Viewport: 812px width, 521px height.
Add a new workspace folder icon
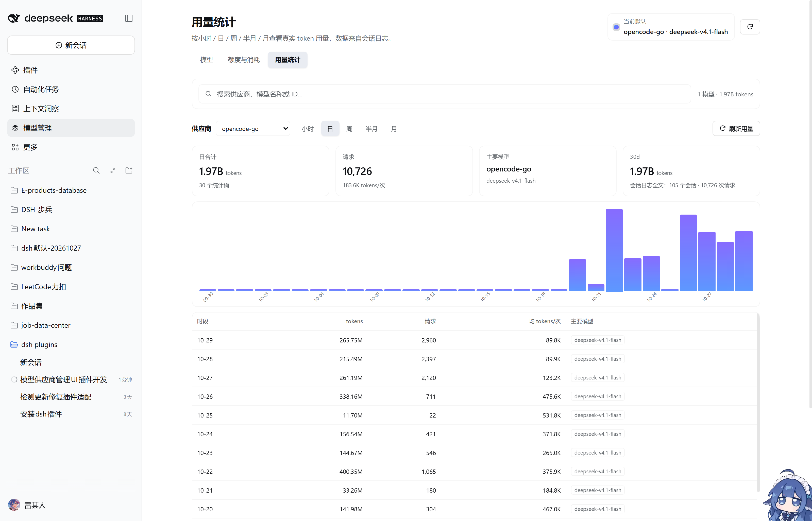click(x=129, y=170)
